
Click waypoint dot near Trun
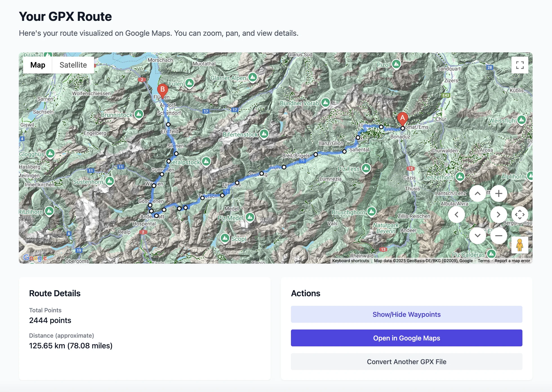pos(284,167)
